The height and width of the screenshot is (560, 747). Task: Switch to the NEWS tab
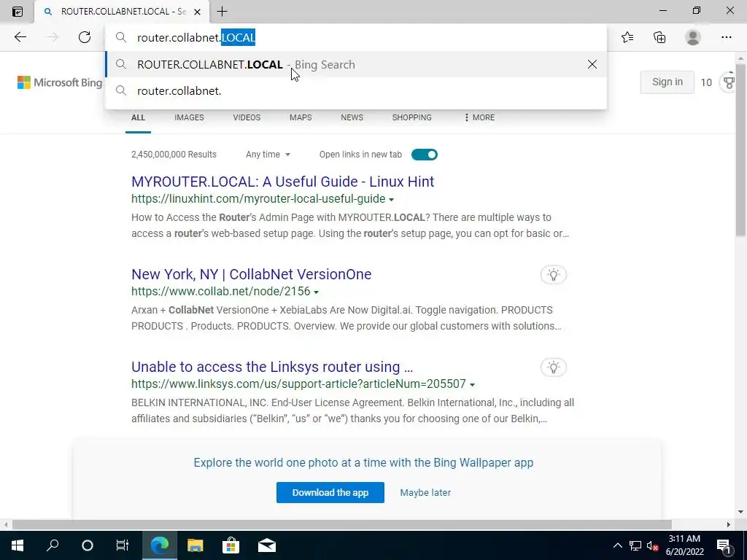(x=352, y=117)
